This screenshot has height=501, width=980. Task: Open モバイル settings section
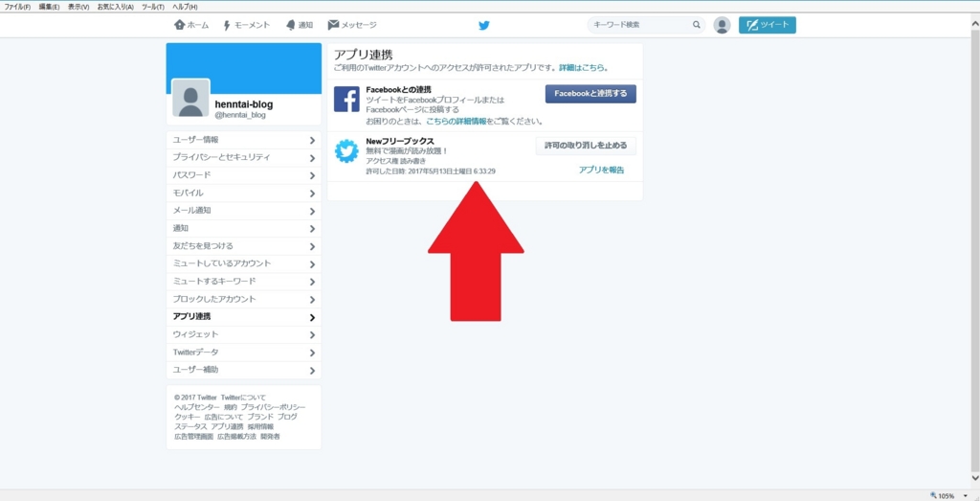(x=244, y=194)
